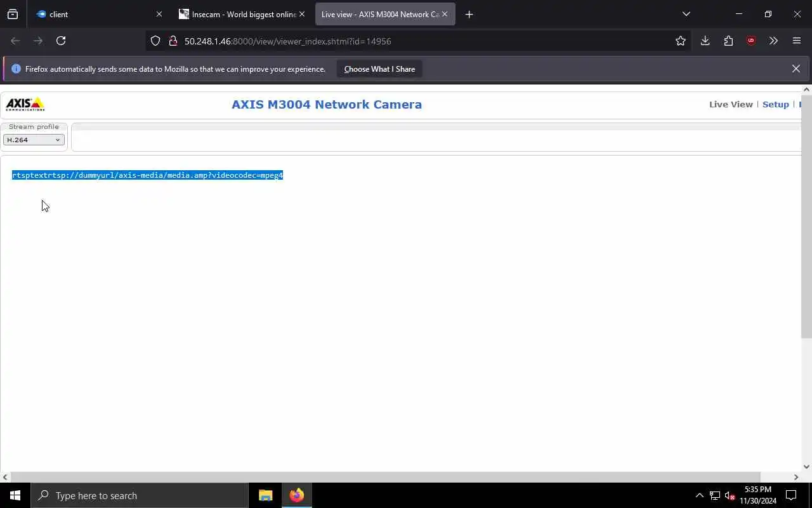Image resolution: width=812 pixels, height=508 pixels.
Task: Dismiss the Firefox data notification bar
Action: coord(796,69)
